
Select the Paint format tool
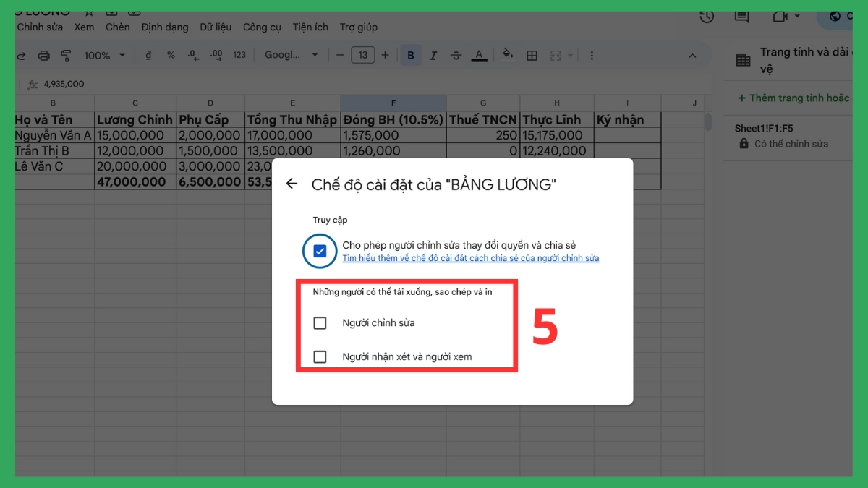coord(67,55)
